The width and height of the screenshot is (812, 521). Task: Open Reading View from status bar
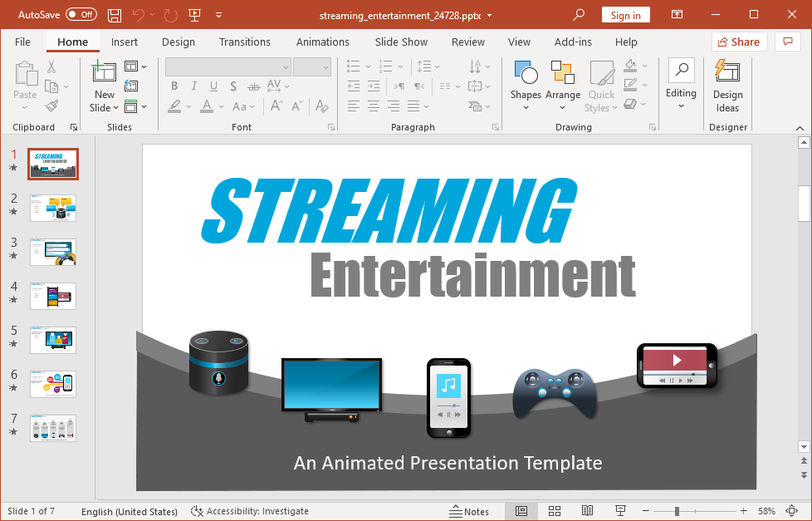pos(587,511)
